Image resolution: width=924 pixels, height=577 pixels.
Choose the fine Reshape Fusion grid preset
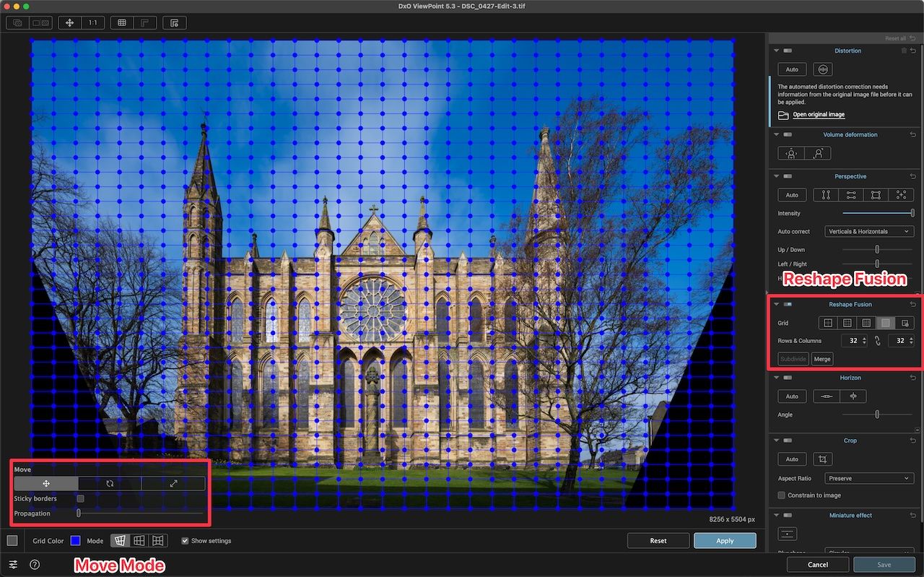pos(866,323)
